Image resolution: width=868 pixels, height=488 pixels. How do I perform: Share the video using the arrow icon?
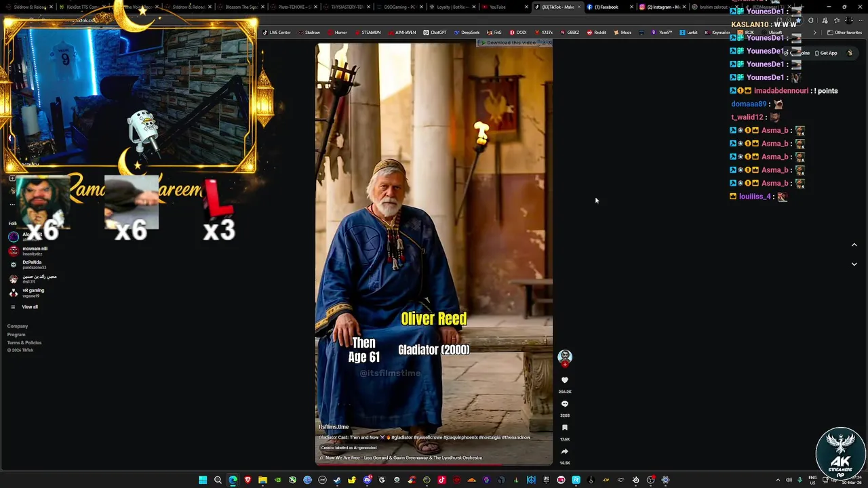[x=565, y=451]
